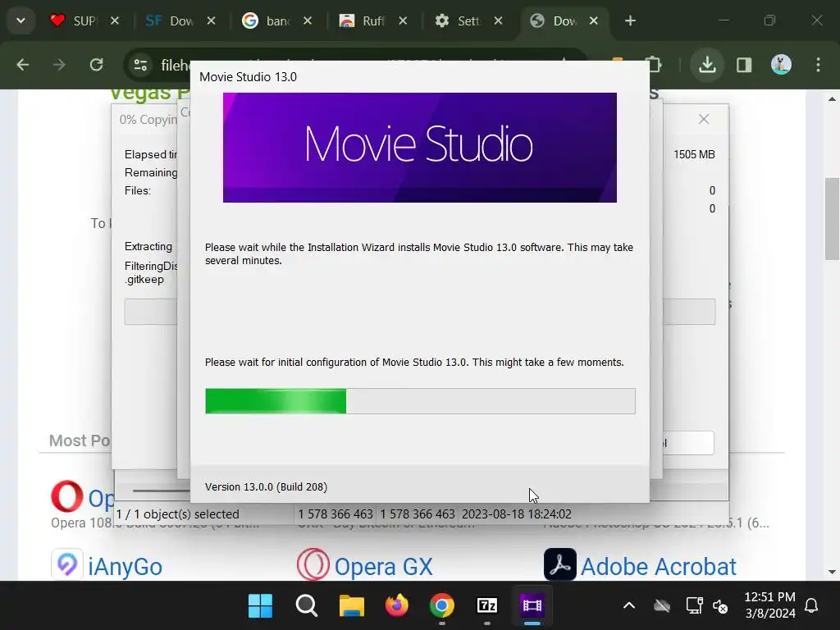
Task: Click the Movie Studio installation progress bar
Action: tap(420, 401)
